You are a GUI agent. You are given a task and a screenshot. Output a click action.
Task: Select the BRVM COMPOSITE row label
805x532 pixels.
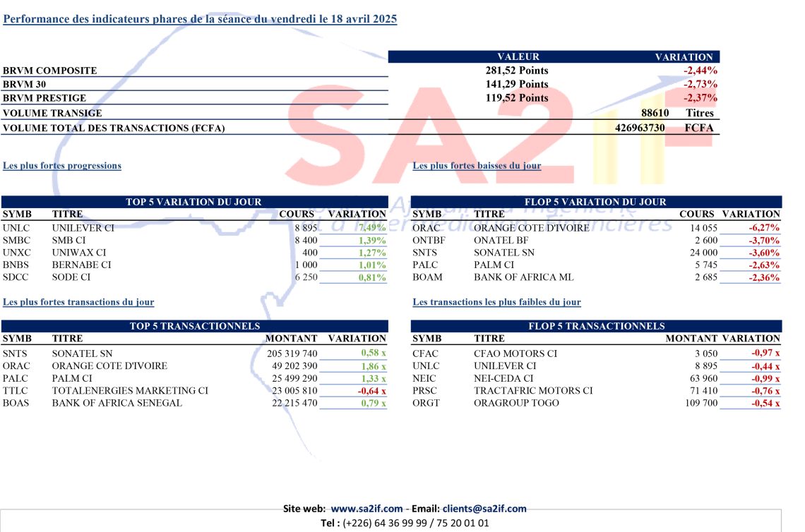(50, 71)
